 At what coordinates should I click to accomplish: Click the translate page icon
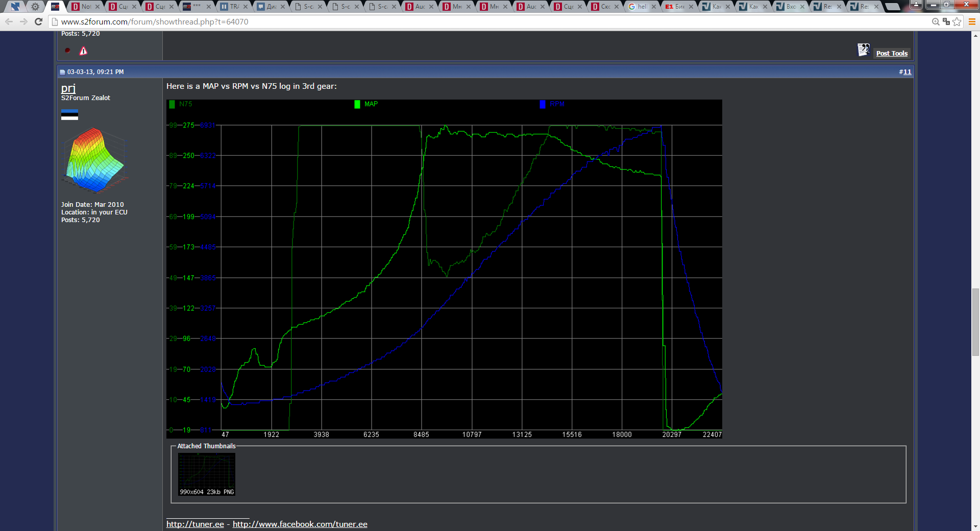tap(946, 21)
